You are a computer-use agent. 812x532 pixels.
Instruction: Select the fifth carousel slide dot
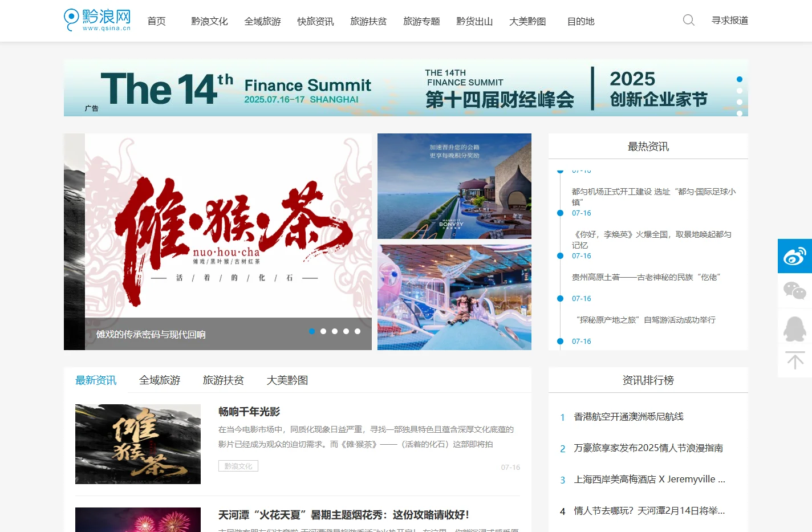358,331
